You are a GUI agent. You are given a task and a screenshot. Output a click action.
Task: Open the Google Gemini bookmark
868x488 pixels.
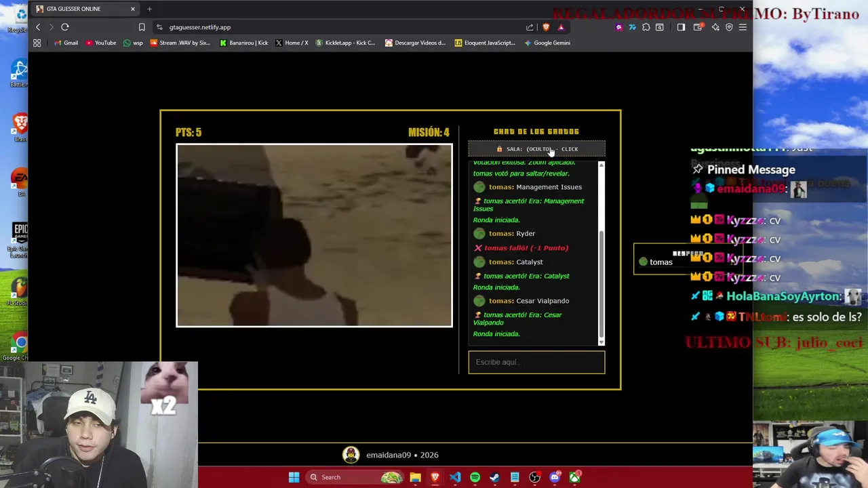[547, 43]
